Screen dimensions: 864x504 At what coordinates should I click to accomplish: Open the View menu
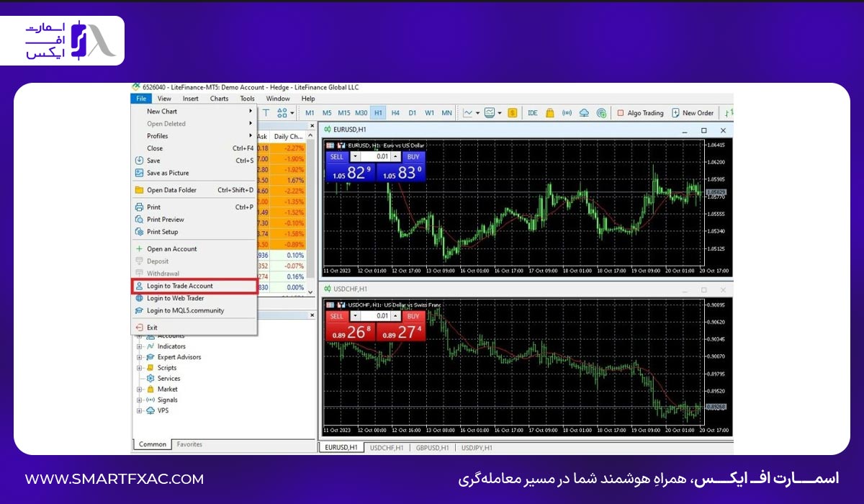(164, 99)
